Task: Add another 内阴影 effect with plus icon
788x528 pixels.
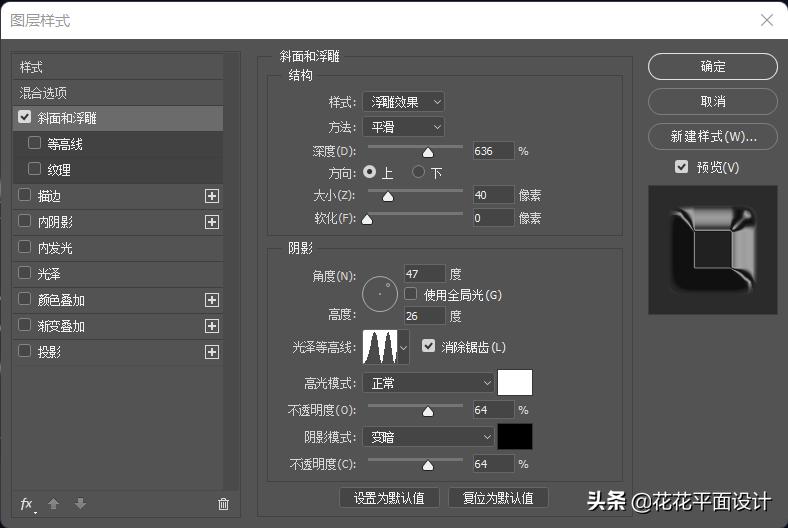Action: pos(212,222)
